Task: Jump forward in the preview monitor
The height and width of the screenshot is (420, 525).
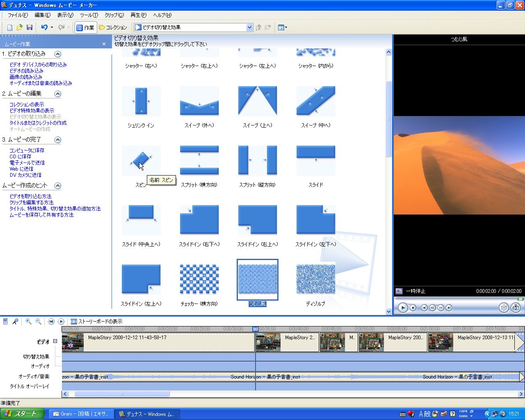Action: point(449,308)
